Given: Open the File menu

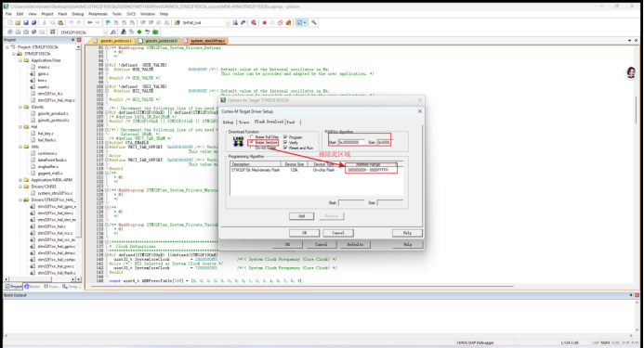Looking at the screenshot, I should pyautogui.click(x=8, y=14).
